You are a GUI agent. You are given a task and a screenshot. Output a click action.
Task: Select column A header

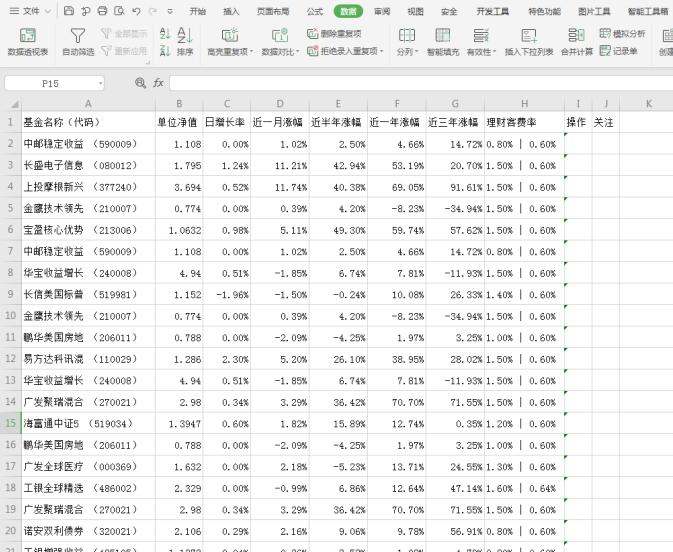tap(88, 104)
